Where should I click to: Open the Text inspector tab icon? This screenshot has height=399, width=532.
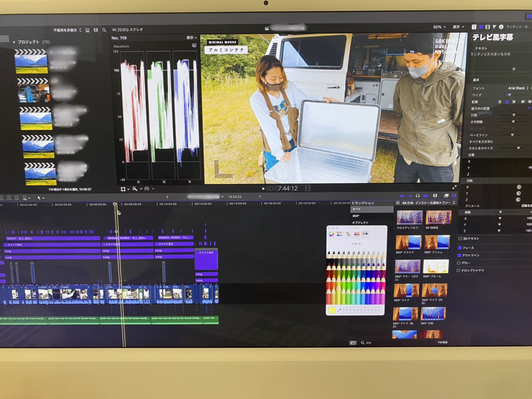point(474,27)
